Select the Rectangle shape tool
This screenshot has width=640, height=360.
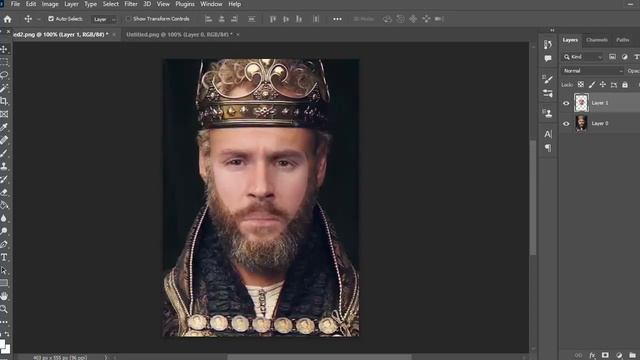[x=4, y=283]
